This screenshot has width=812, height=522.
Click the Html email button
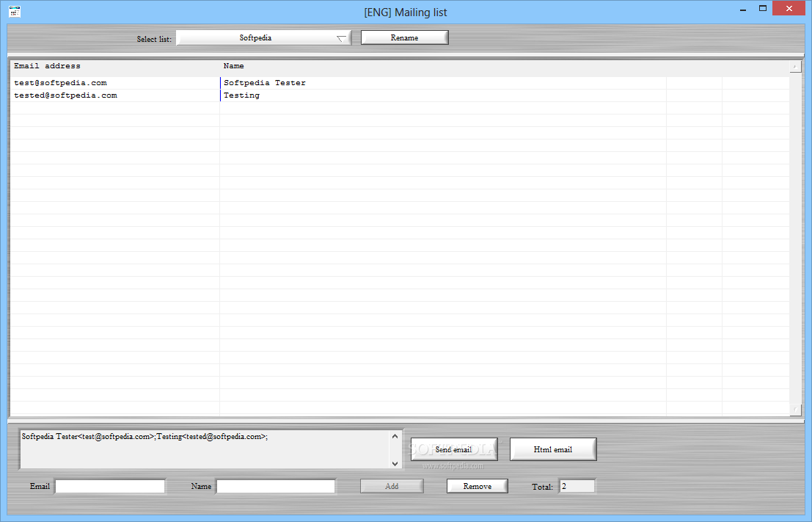(553, 449)
